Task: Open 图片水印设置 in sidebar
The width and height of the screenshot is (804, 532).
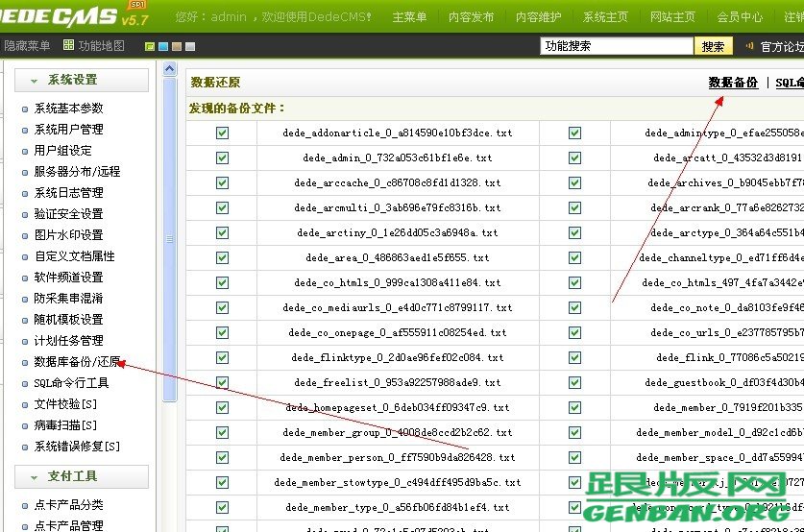Action: click(69, 235)
